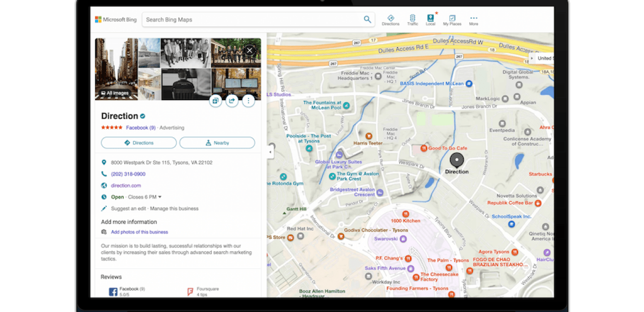Click the Directions button in the business panel
The image size is (644, 312).
pyautogui.click(x=138, y=142)
